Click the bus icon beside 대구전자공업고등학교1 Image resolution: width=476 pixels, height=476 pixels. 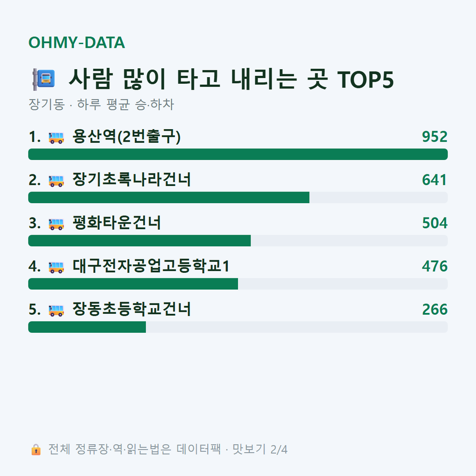pyautogui.click(x=56, y=267)
